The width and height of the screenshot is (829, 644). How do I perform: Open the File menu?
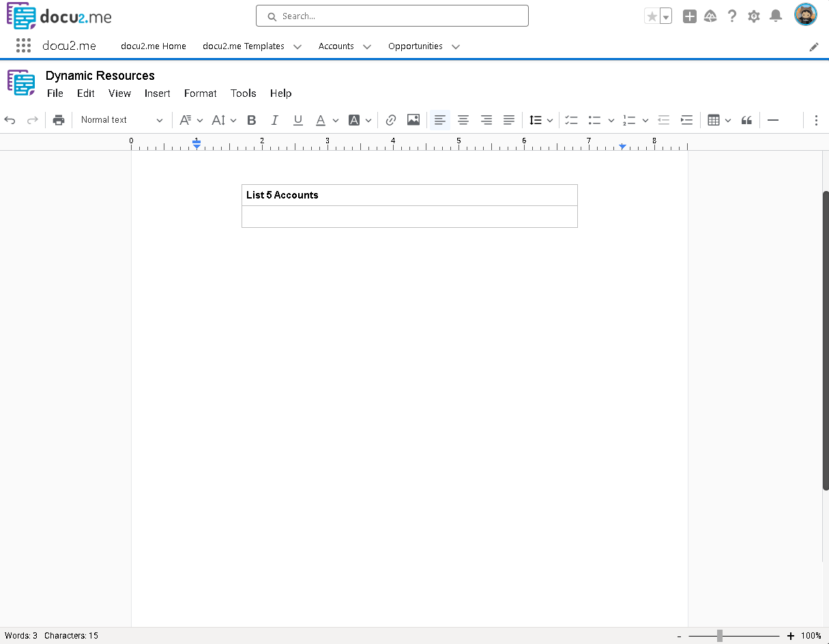point(55,93)
